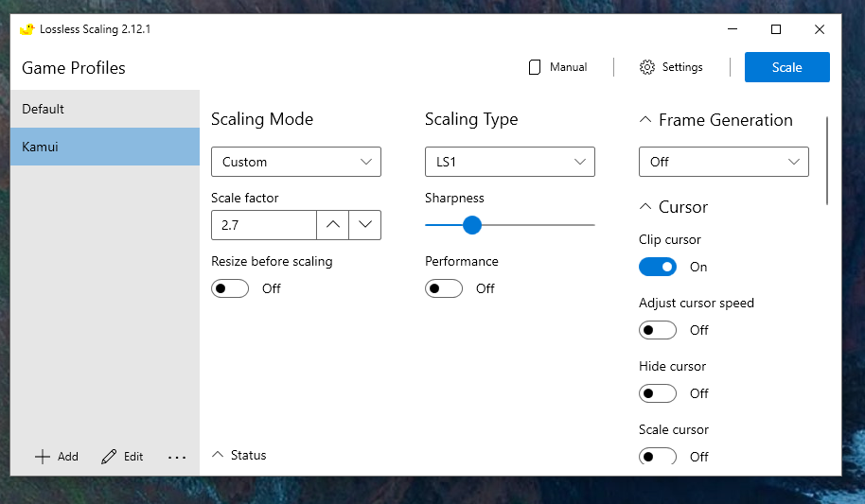865x504 pixels.
Task: Click the pencil Edit icon
Action: click(109, 457)
